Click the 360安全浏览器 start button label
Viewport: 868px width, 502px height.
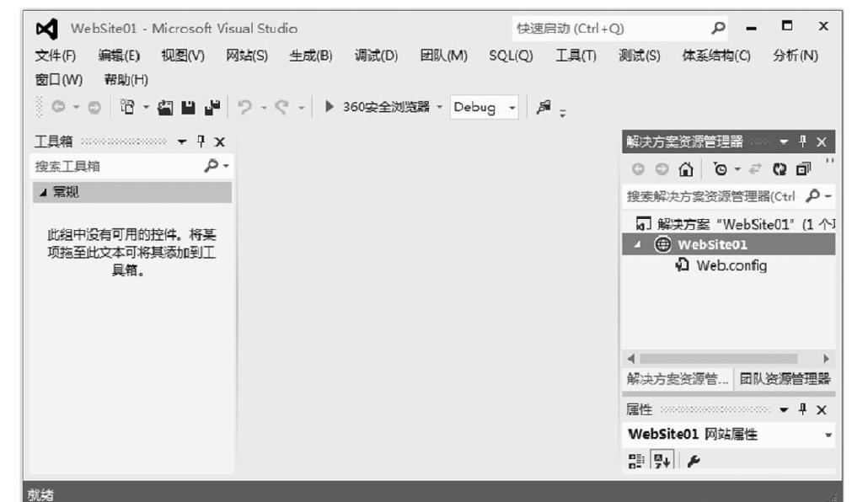[x=386, y=107]
